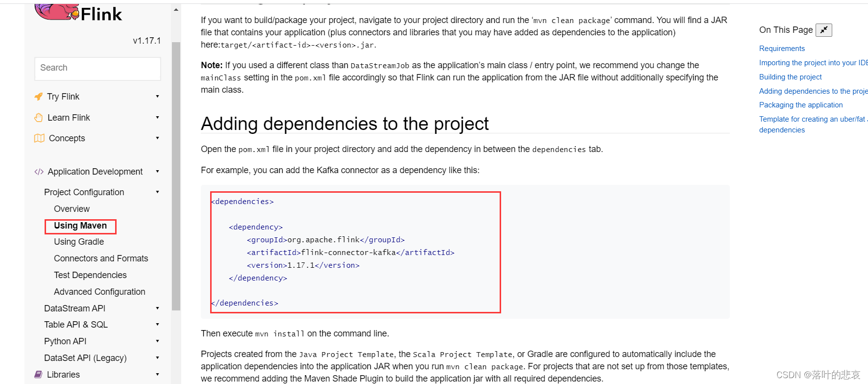Open the Requirements link on the right
The width and height of the screenshot is (868, 384).
[x=782, y=49]
